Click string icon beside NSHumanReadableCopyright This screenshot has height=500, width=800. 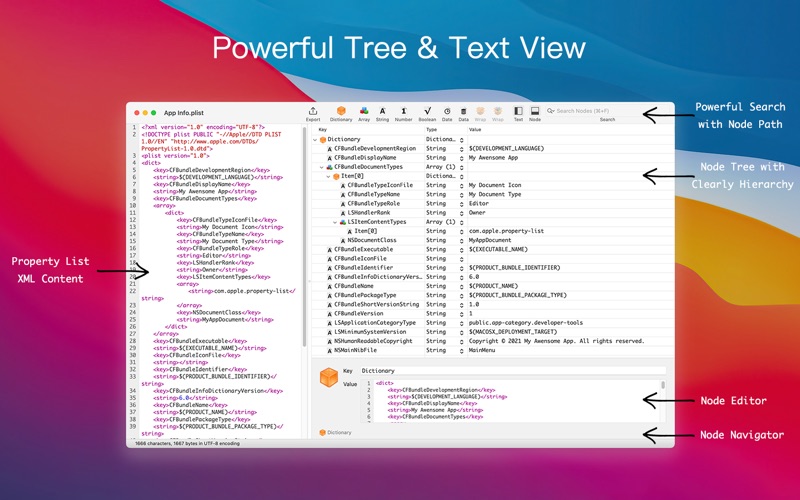330,342
